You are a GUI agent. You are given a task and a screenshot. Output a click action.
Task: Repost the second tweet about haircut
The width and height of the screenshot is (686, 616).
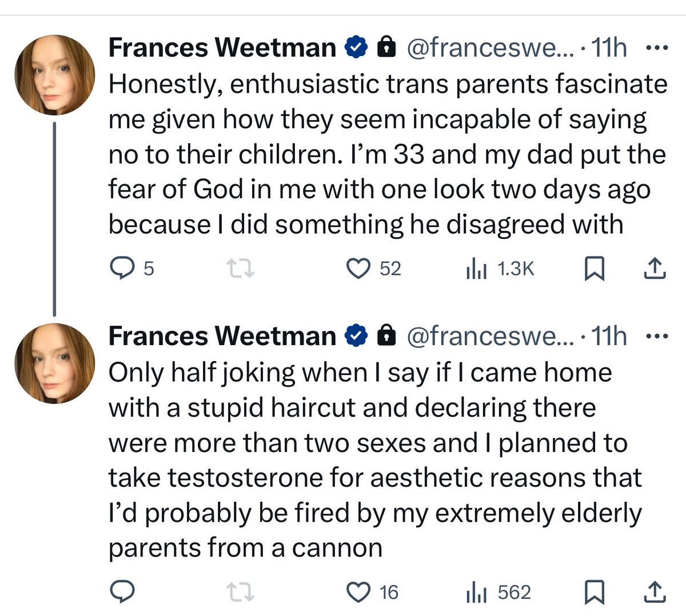click(240, 593)
